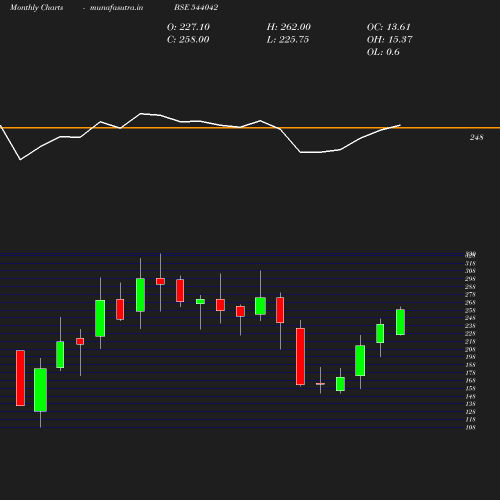Click the 118 price axis label

coord(470,420)
